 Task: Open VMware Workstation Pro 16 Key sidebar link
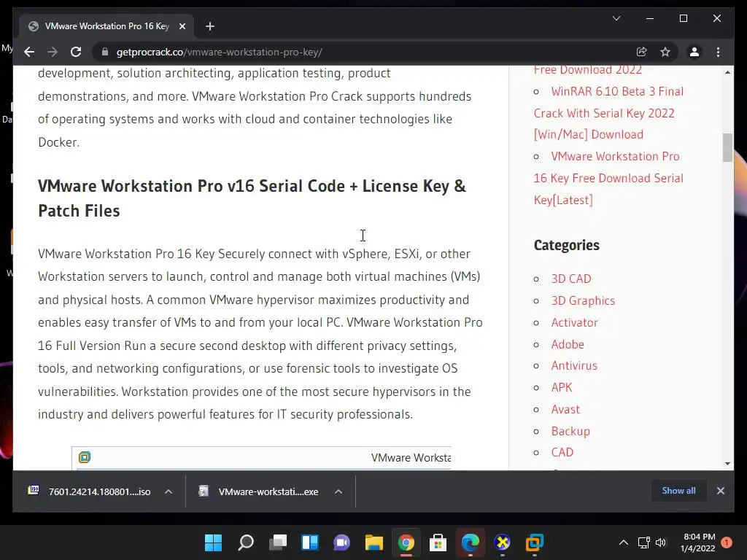(x=608, y=178)
